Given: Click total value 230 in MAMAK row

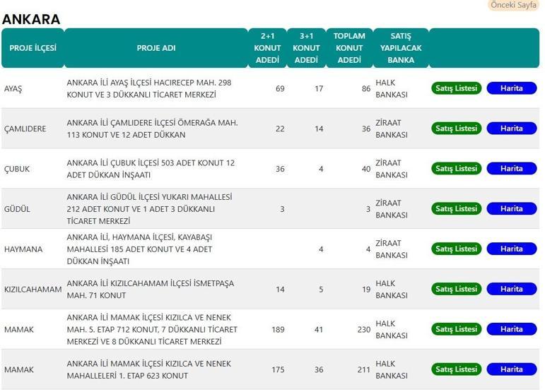Looking at the screenshot, I should (364, 330).
